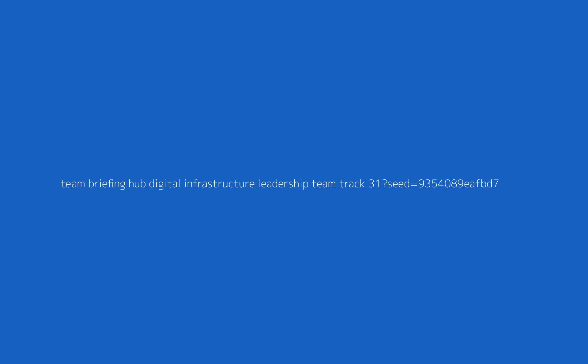Click the 'team' word following 'leadership'
Screen dimensions: 588x364
(x=324, y=184)
